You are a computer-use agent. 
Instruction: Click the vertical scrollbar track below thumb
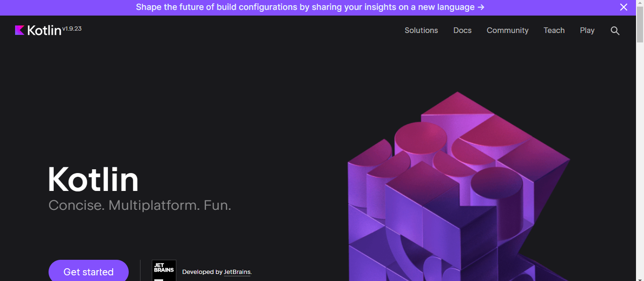[640, 165]
